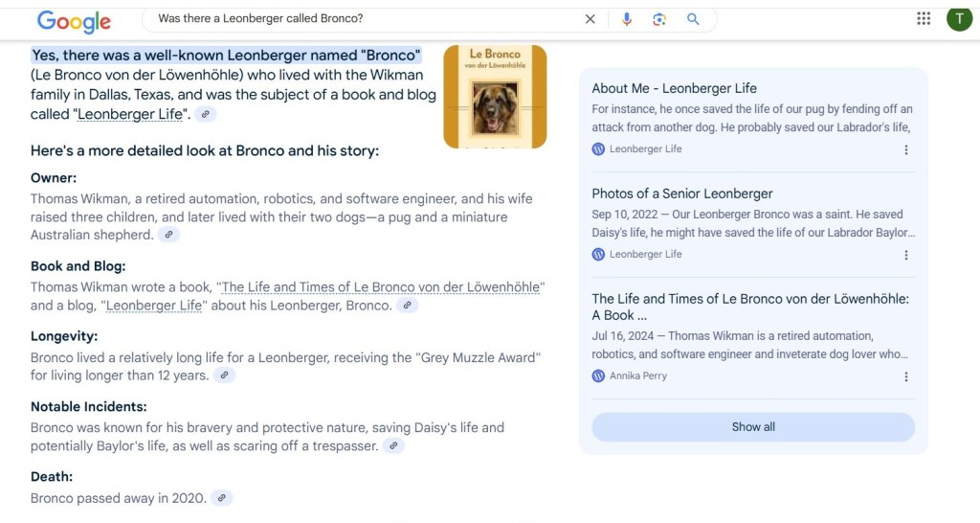Open more options for Photos of a Senior Leonberger
The width and height of the screenshot is (980, 523).
tap(905, 255)
